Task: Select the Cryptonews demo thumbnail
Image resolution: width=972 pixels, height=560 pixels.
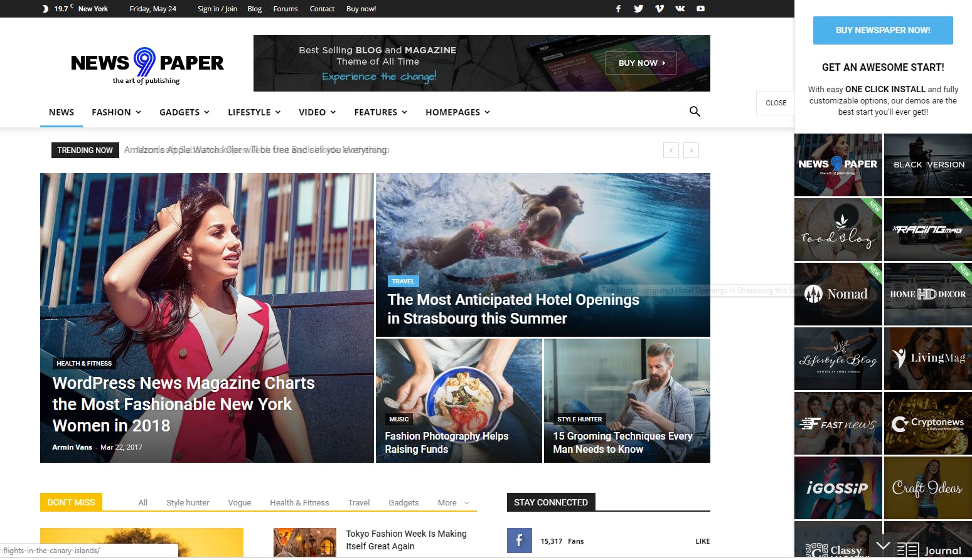Action: [928, 423]
